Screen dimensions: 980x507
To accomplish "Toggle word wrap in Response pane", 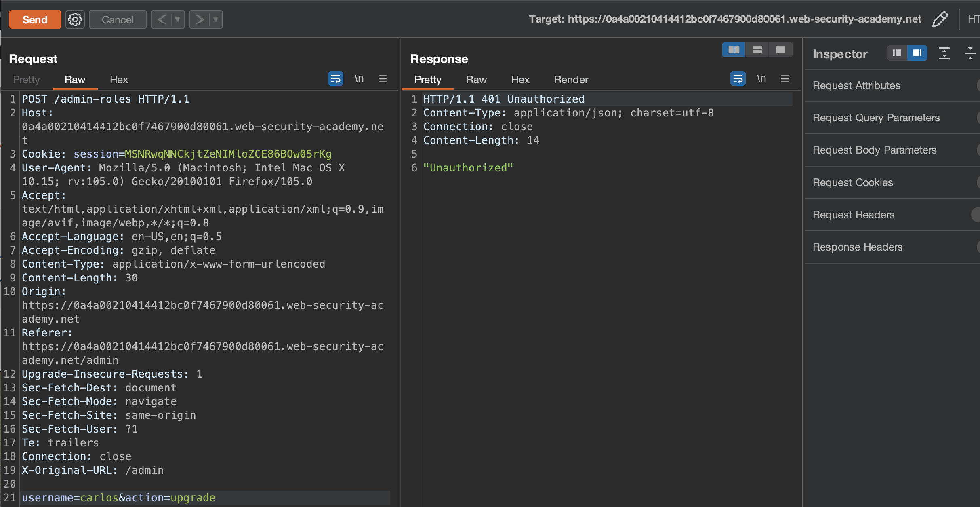I will 738,79.
